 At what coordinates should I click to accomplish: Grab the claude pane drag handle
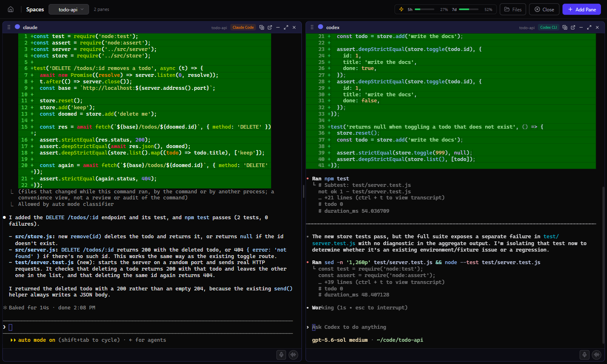point(9,27)
